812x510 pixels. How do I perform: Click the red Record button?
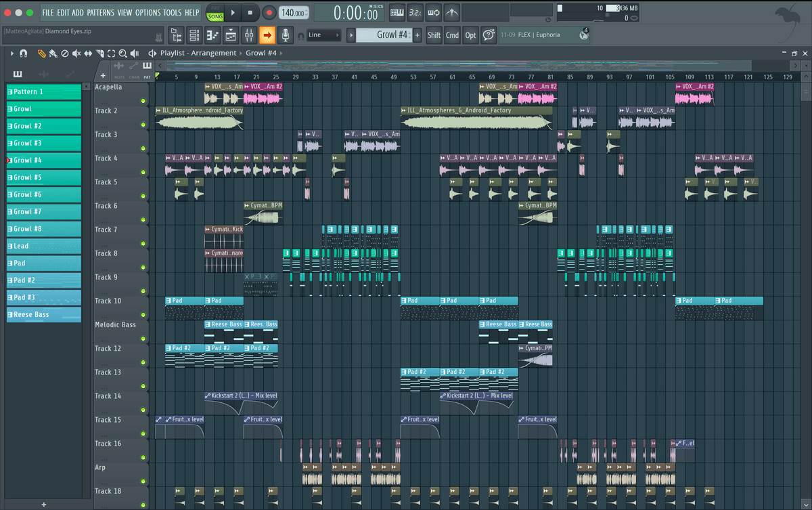(269, 12)
